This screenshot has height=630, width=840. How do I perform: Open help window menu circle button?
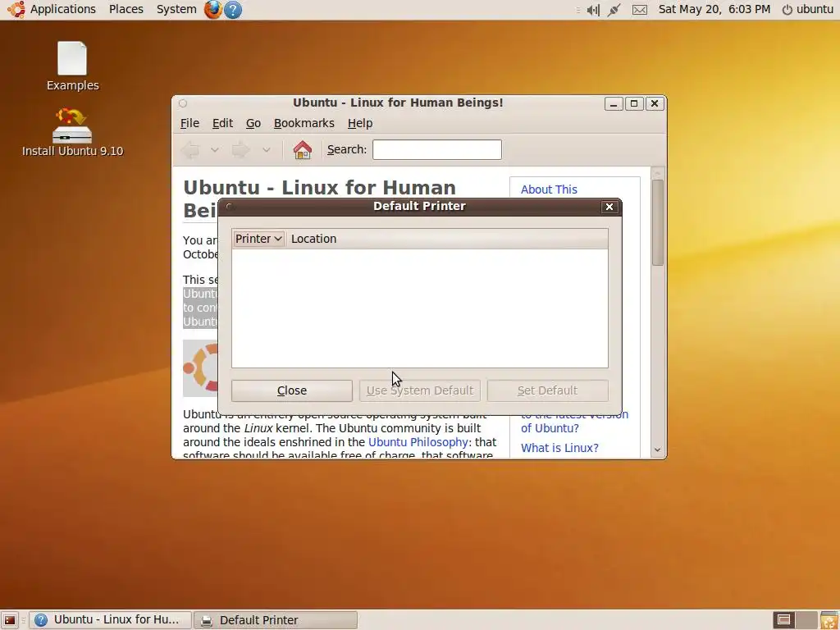[x=183, y=103]
